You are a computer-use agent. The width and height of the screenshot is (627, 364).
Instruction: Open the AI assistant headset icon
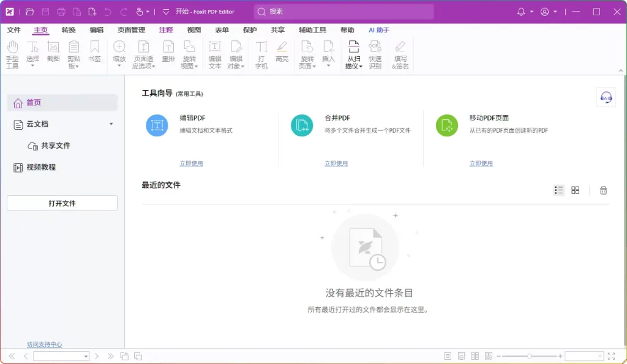(606, 97)
